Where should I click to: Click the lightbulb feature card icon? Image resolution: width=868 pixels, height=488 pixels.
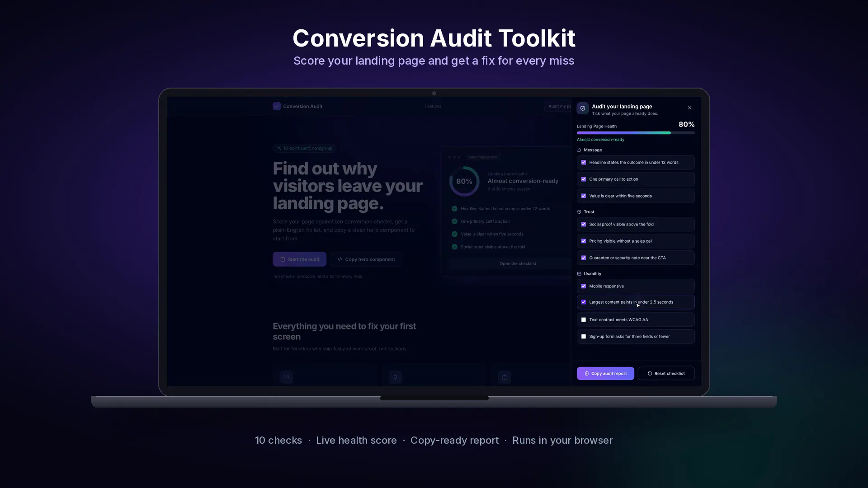tap(395, 377)
